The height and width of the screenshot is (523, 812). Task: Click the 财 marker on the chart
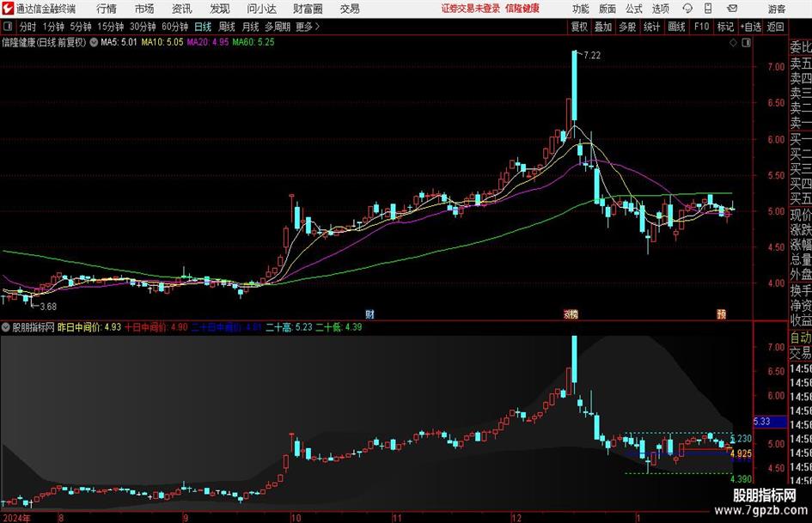point(369,313)
